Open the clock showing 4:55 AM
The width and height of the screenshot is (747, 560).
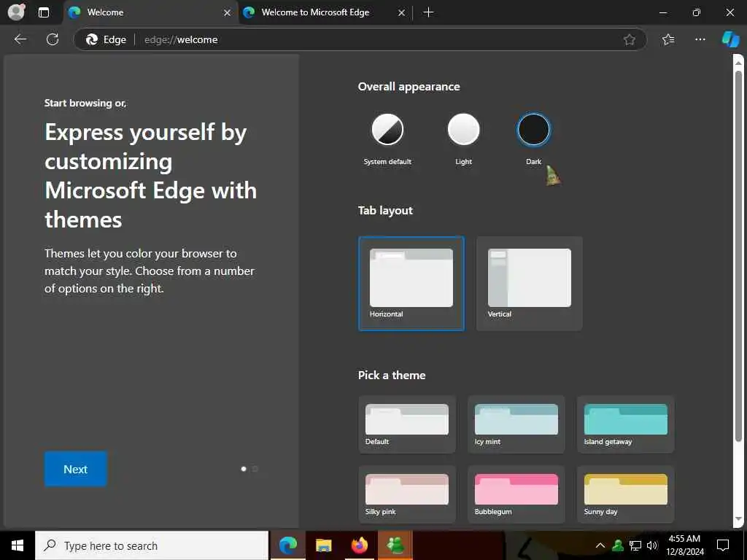[x=684, y=545]
